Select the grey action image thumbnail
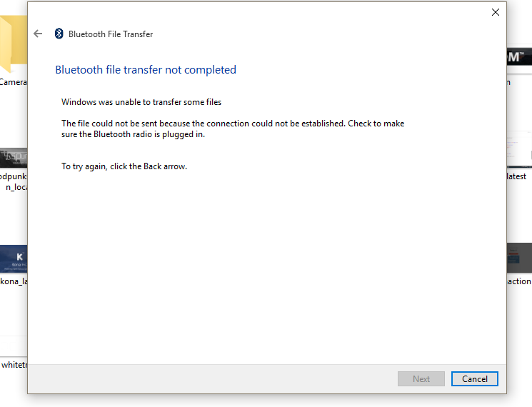Viewport: 532px width, 407px height. point(519,258)
